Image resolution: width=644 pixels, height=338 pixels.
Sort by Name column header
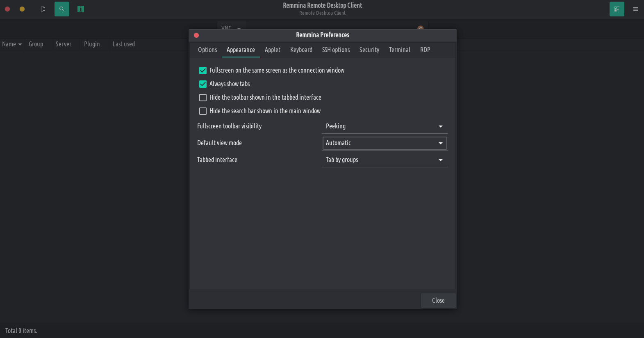(x=12, y=44)
